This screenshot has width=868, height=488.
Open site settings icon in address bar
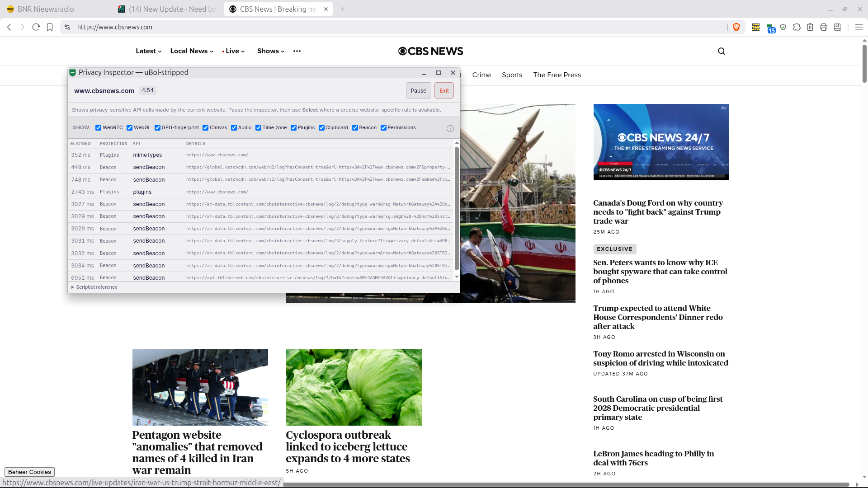pos(67,27)
